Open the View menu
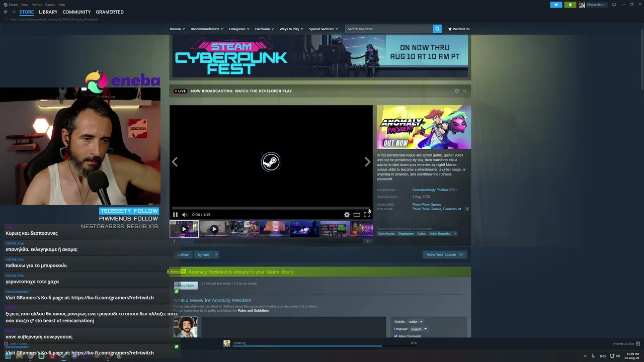Image resolution: width=644 pixels, height=362 pixels. (x=24, y=5)
